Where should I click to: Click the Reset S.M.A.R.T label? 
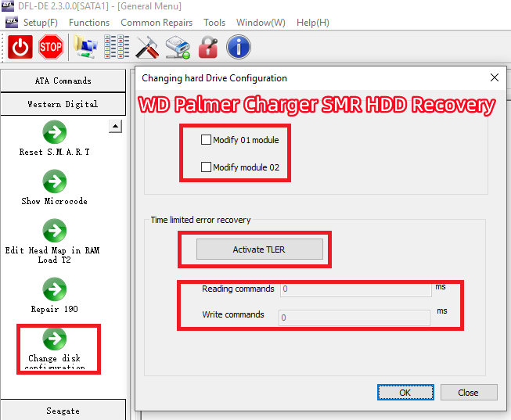(55, 152)
